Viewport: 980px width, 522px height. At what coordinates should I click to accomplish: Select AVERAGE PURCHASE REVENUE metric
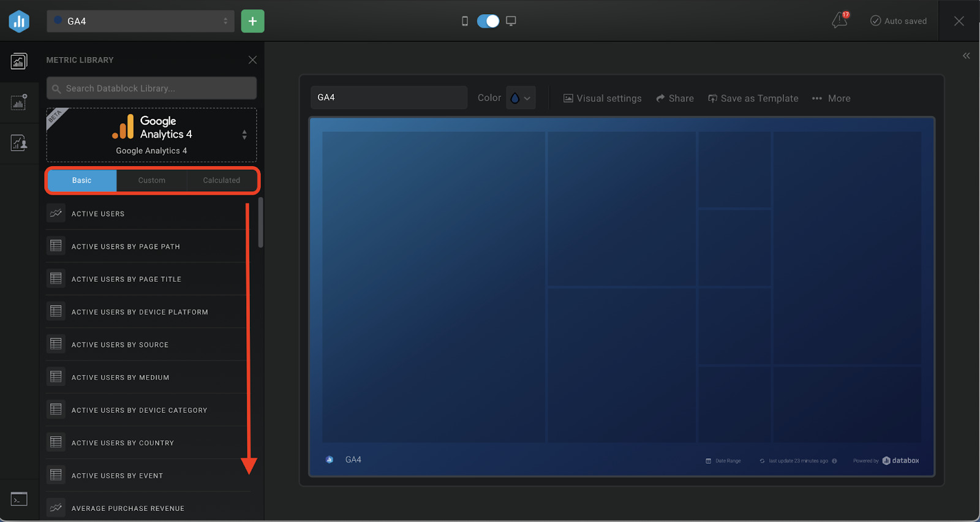127,509
